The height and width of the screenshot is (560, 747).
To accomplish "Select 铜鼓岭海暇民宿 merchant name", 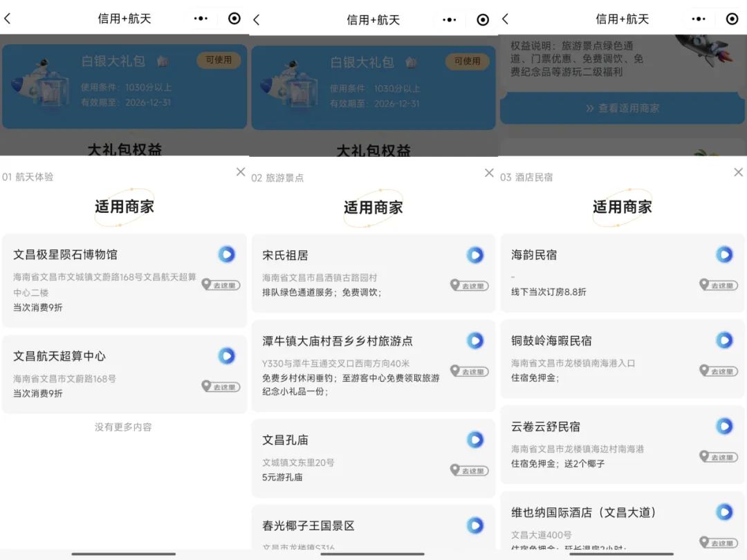I will click(x=551, y=340).
